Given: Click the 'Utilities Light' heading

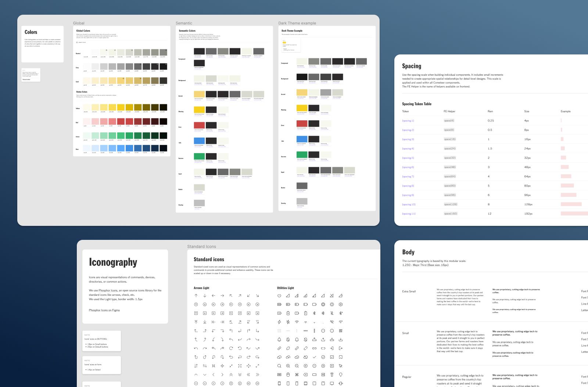Looking at the screenshot, I should [286, 288].
